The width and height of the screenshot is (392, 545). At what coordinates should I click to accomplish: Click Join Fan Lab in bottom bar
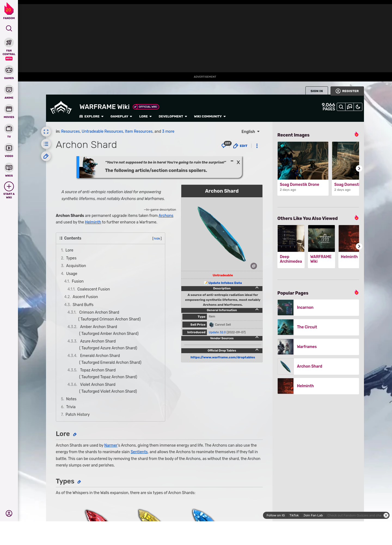pos(313,515)
